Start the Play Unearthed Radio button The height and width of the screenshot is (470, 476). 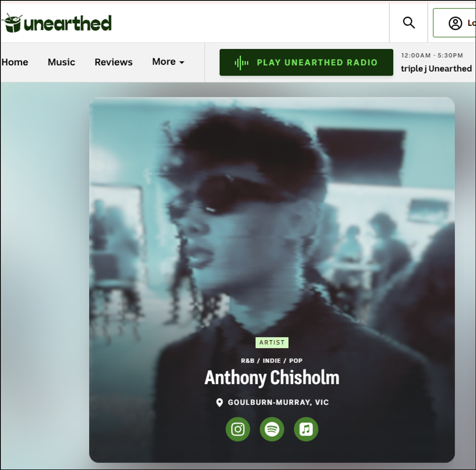pyautogui.click(x=306, y=62)
